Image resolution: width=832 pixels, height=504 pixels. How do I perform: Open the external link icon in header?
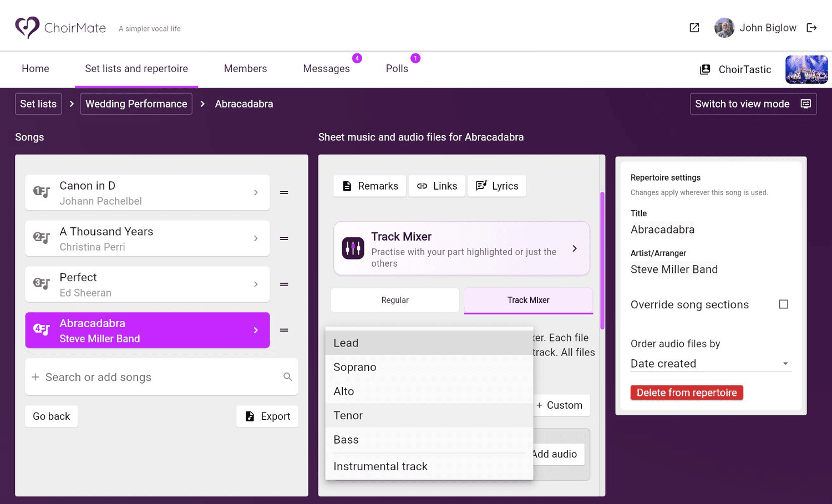[694, 28]
